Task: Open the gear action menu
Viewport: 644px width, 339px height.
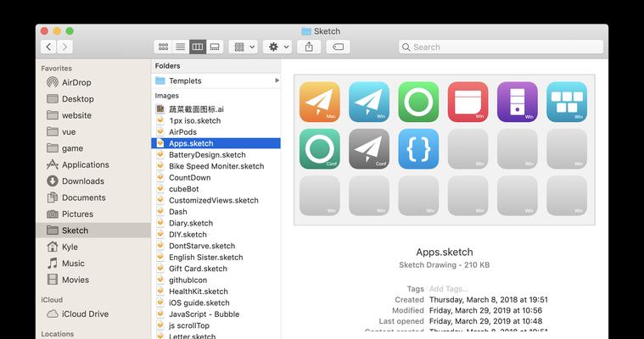Action: tap(277, 47)
